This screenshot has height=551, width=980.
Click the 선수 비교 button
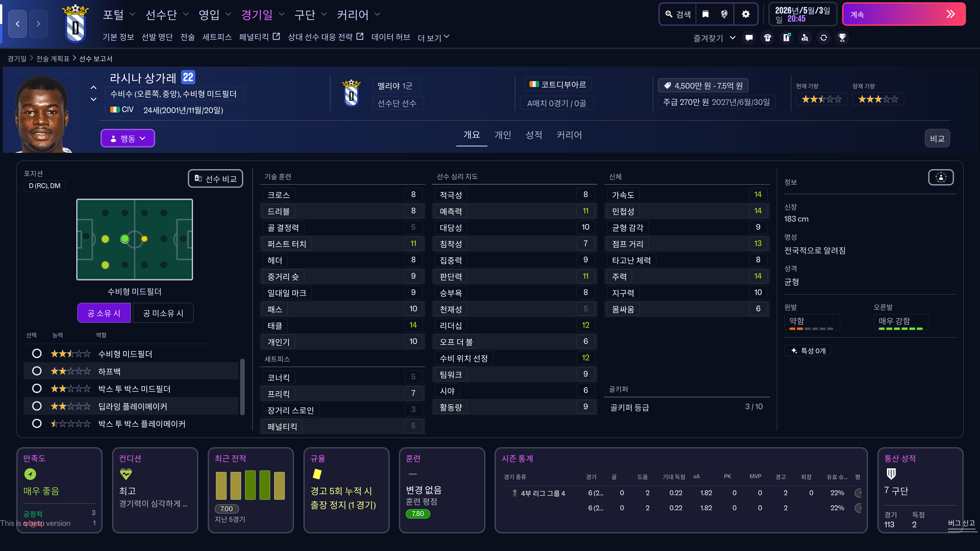[215, 179]
